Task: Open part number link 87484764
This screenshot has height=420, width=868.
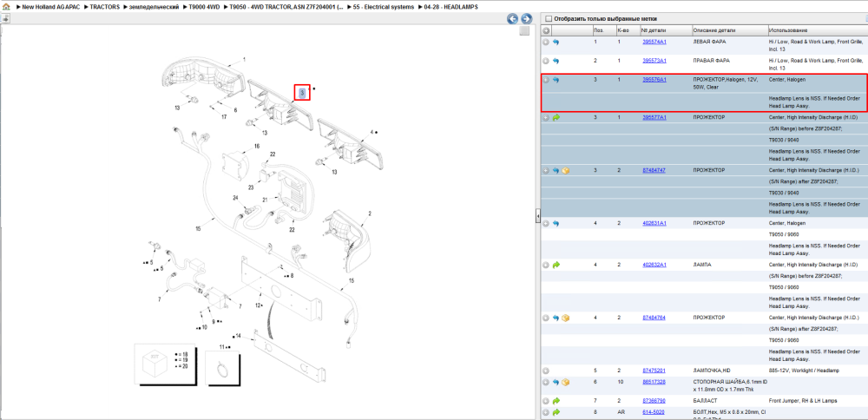Action: tap(654, 318)
